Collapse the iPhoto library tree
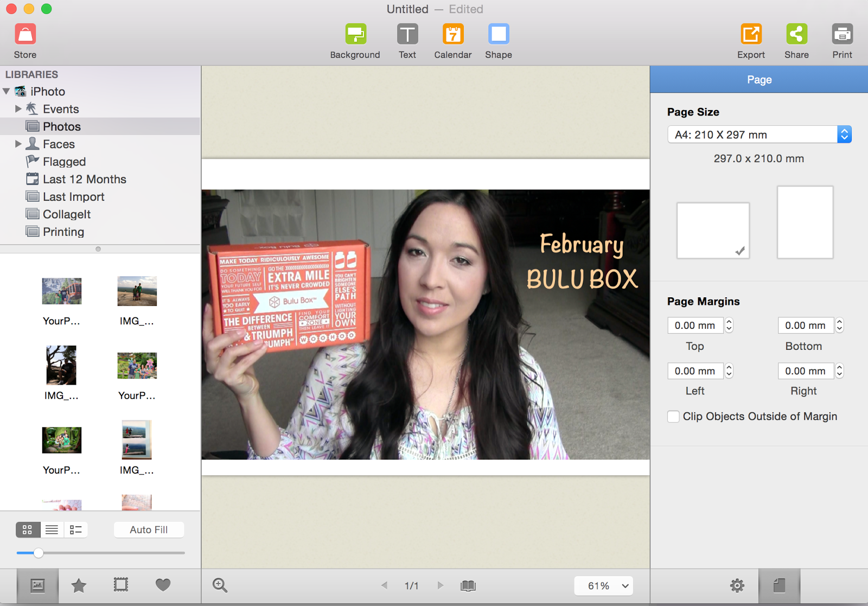The width and height of the screenshot is (868, 606). (x=7, y=92)
